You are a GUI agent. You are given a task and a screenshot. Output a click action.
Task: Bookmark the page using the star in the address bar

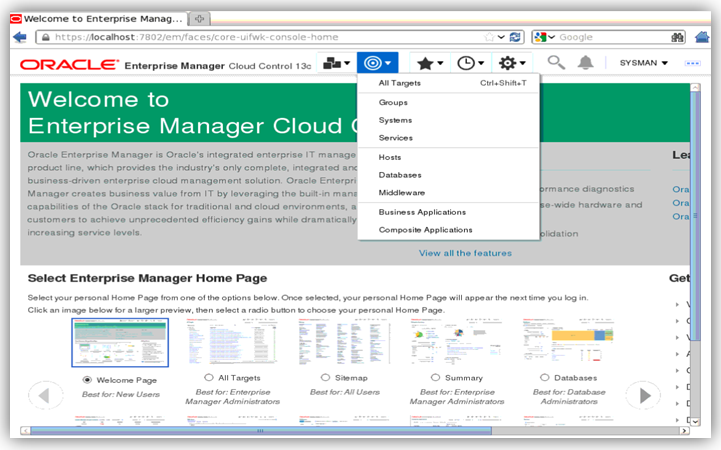tap(490, 37)
